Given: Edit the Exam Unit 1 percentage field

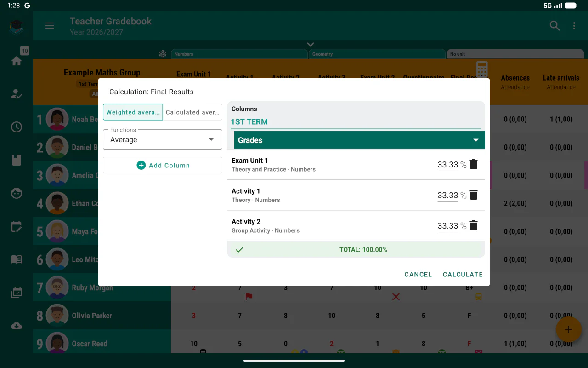Looking at the screenshot, I should pyautogui.click(x=448, y=165).
